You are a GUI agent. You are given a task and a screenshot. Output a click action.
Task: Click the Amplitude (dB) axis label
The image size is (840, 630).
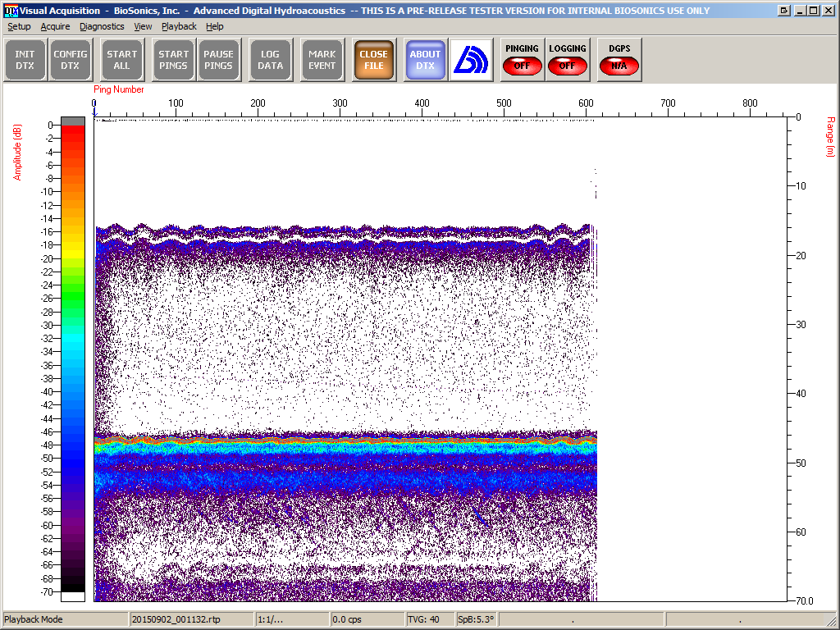[17, 152]
